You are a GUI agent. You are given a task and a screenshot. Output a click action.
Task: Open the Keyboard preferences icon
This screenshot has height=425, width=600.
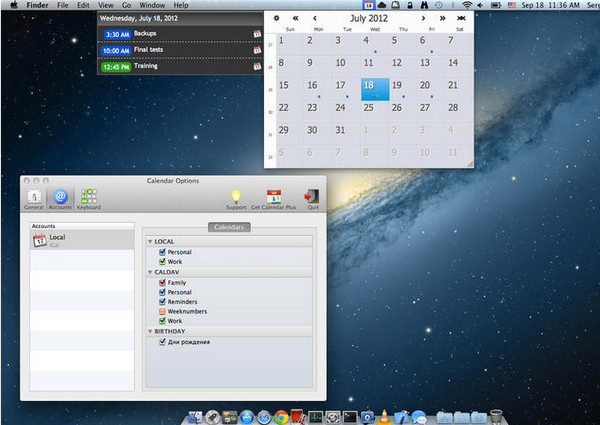(89, 199)
